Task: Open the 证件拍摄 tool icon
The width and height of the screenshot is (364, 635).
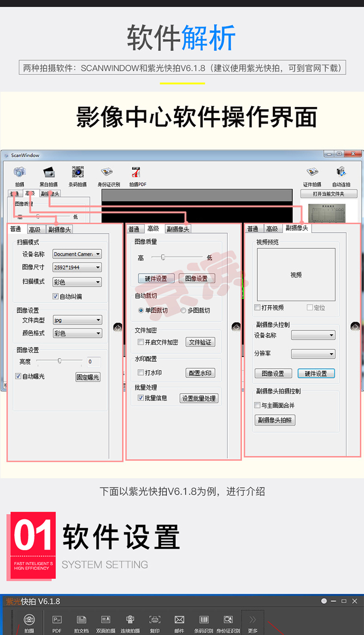Action: 312,172
